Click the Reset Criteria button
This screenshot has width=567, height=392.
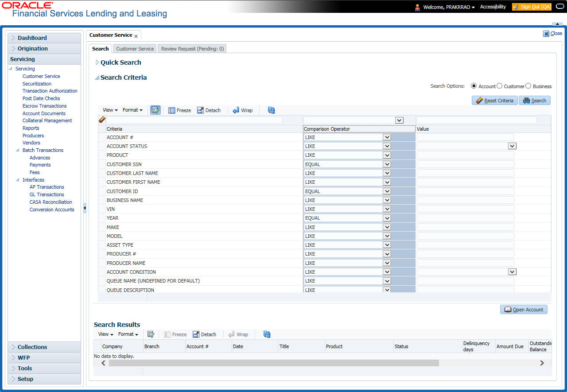click(x=494, y=101)
